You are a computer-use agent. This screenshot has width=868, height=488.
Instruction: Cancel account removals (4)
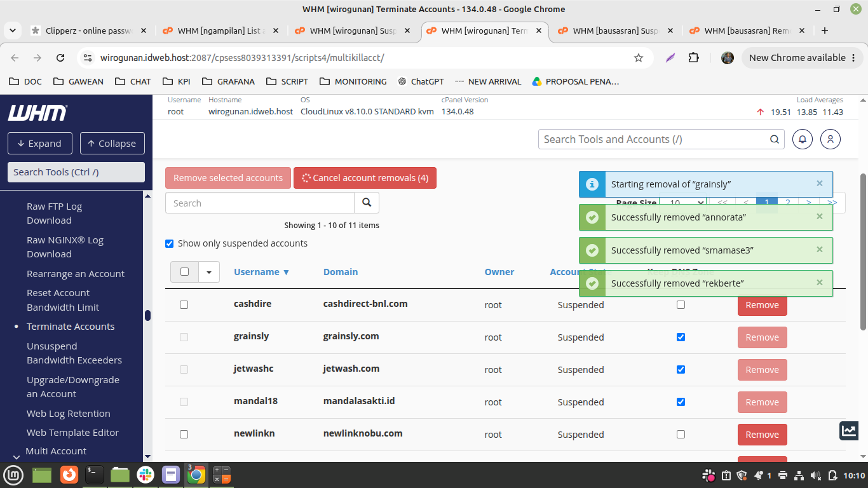coord(365,178)
